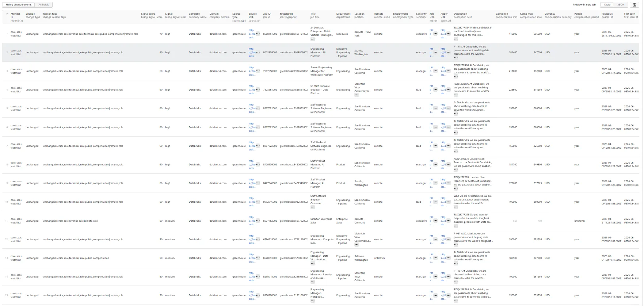Expand title ellipsis for Staff Software Engineer Customer
The image size is (644, 306).
coord(313,207)
